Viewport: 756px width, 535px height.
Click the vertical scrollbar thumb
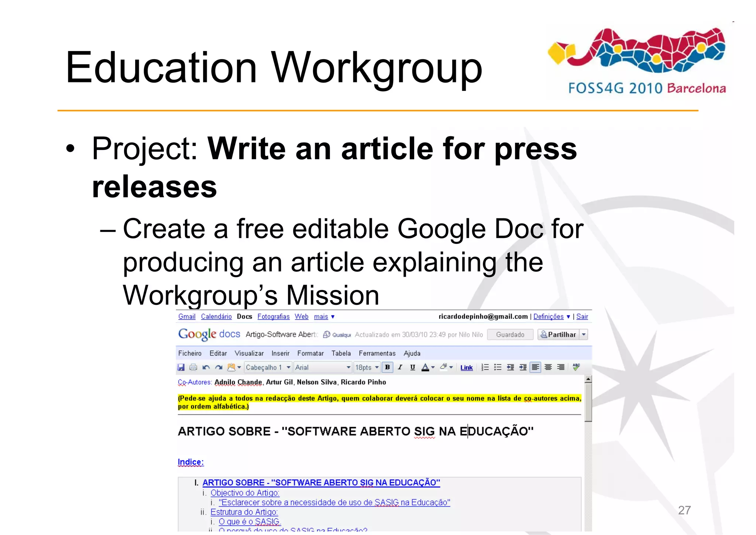[588, 402]
